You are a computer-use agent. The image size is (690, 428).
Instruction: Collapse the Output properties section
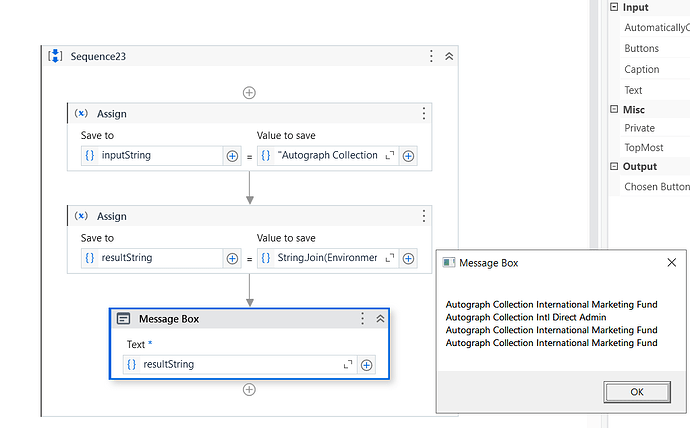(612, 167)
